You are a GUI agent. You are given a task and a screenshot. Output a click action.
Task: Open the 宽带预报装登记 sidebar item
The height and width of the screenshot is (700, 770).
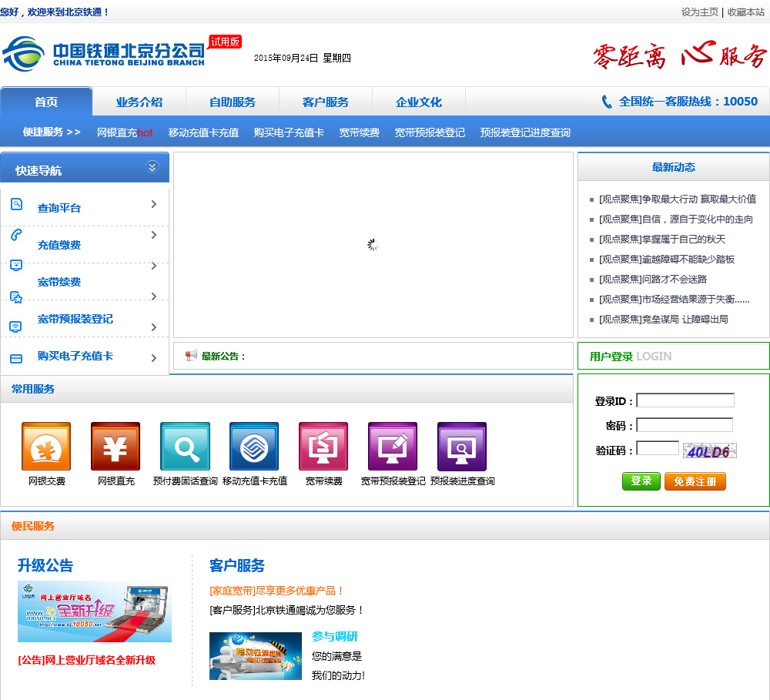click(x=75, y=319)
